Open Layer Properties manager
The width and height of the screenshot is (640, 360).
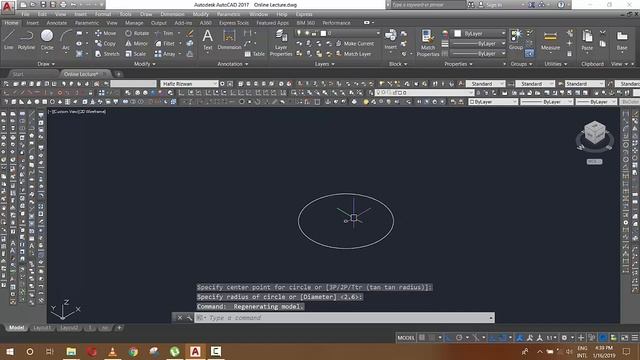coord(281,43)
